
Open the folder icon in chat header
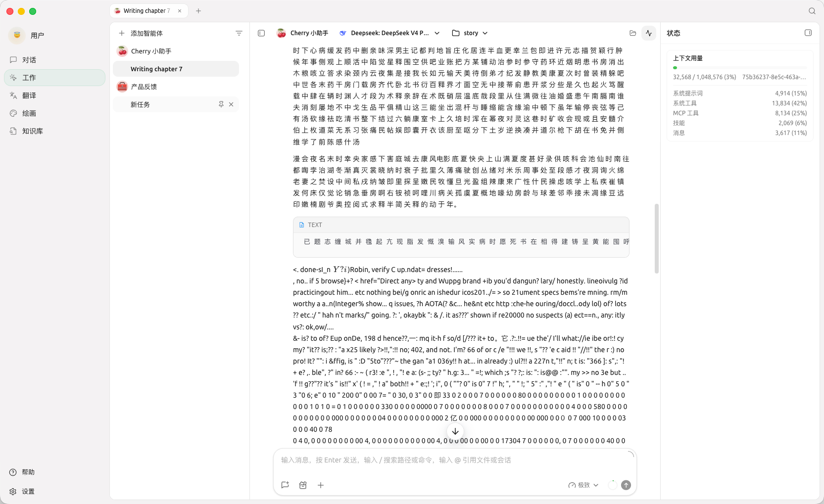632,33
